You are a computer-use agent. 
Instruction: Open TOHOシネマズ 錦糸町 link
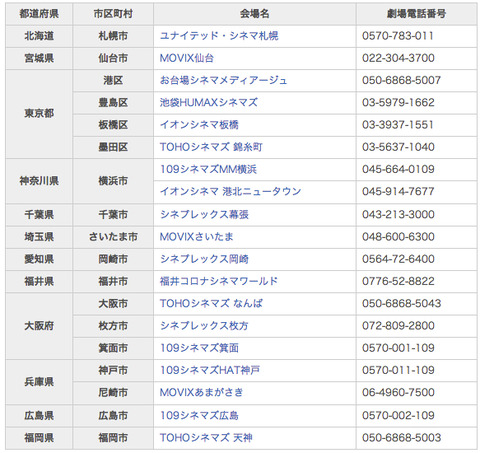(211, 147)
